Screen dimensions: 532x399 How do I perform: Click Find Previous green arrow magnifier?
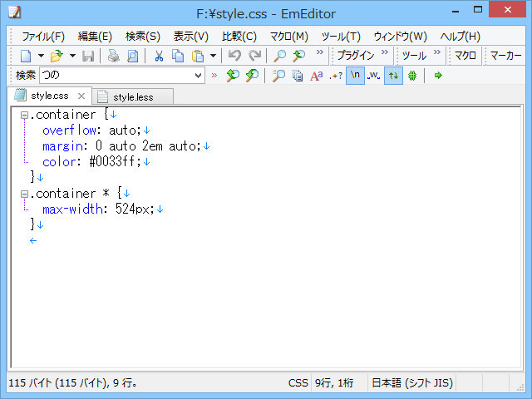click(233, 76)
